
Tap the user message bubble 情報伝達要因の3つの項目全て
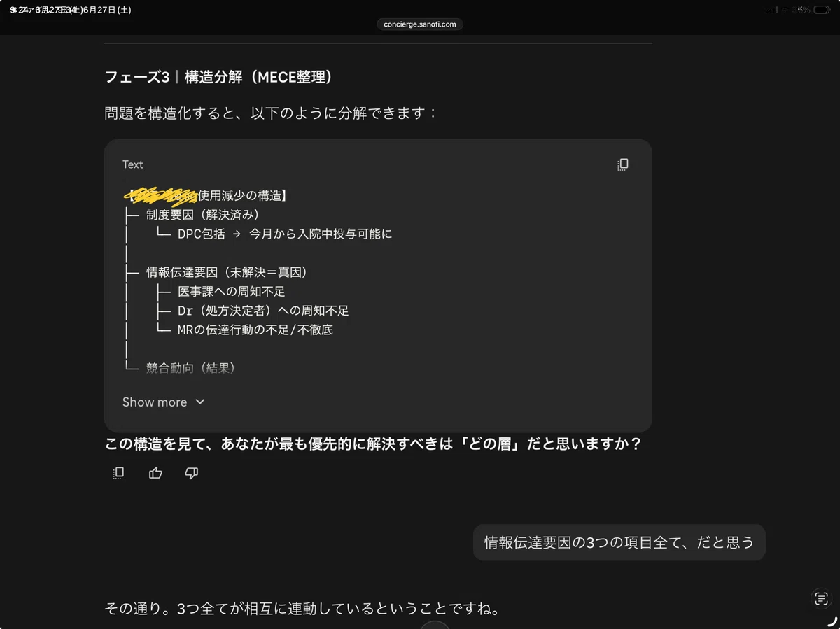click(619, 542)
